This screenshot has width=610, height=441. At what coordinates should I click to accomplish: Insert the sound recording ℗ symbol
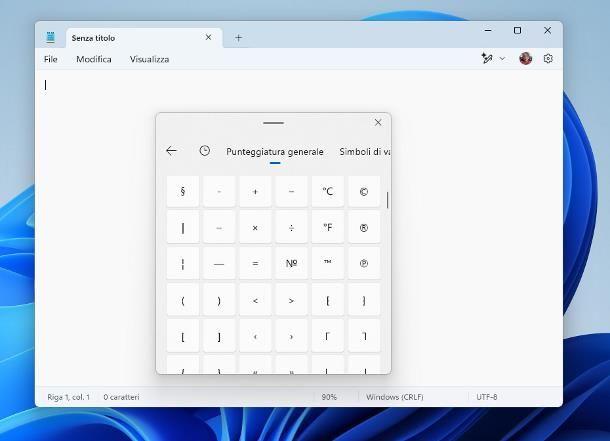pos(364,264)
